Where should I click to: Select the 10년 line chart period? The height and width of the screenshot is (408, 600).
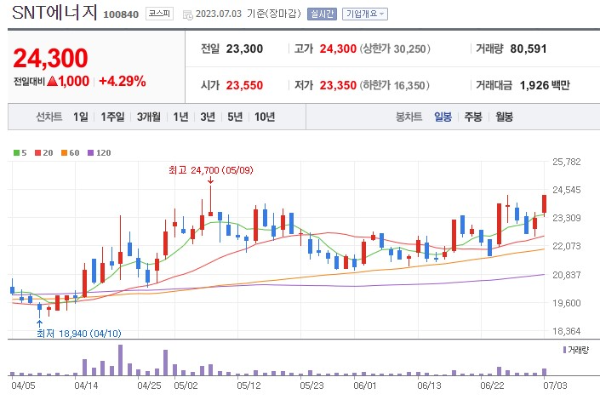(x=265, y=117)
